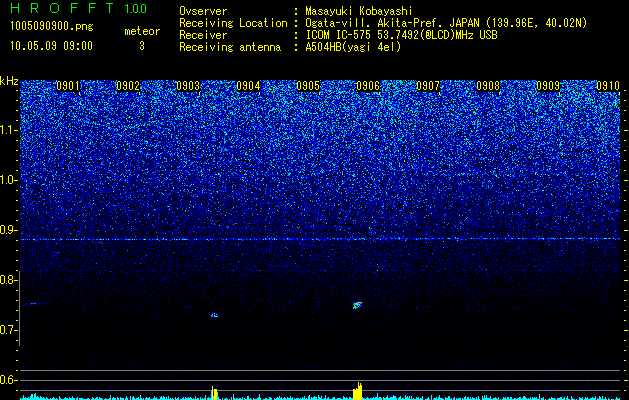Click the Ogata-vill. Akita-Pref. JAPAN location text
This screenshot has width=629, height=400.
coord(446,23)
